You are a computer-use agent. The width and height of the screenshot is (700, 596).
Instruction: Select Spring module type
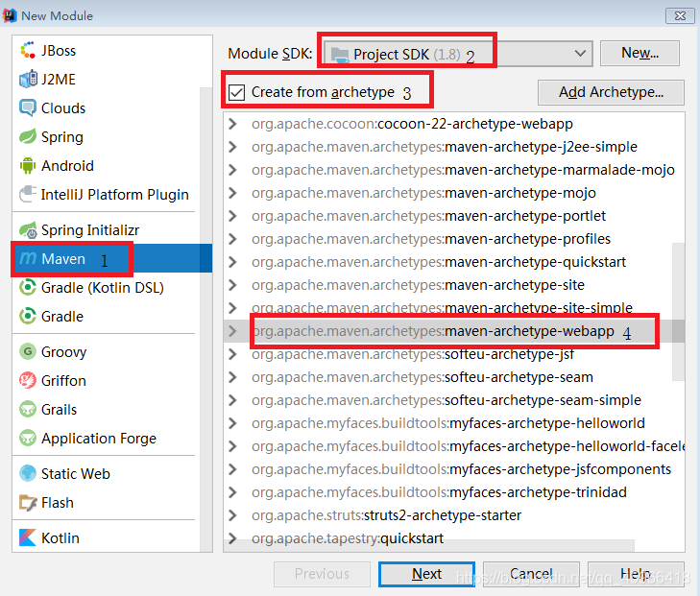[107, 137]
